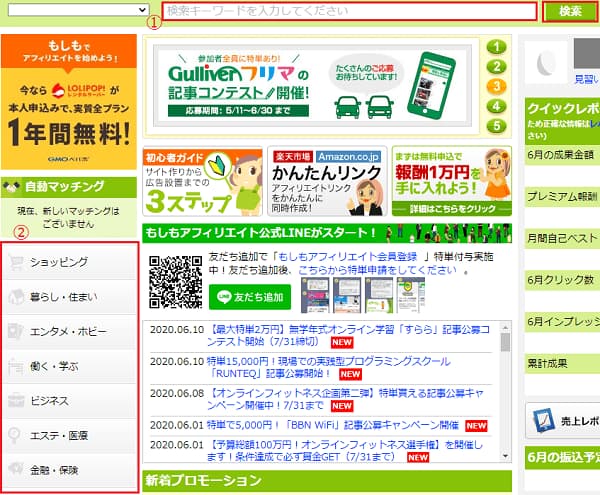Click the shopping cart icon
This screenshot has height=495, width=600.
tap(16, 263)
